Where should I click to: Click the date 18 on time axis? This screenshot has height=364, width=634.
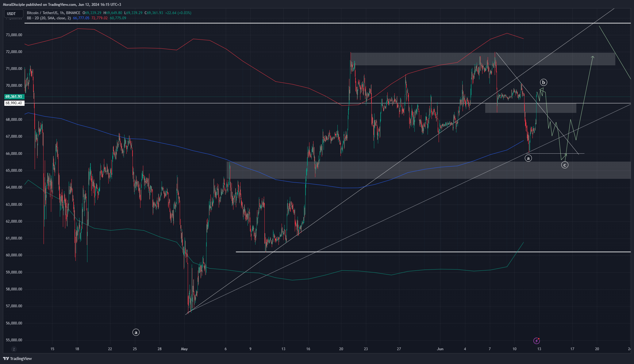77,349
